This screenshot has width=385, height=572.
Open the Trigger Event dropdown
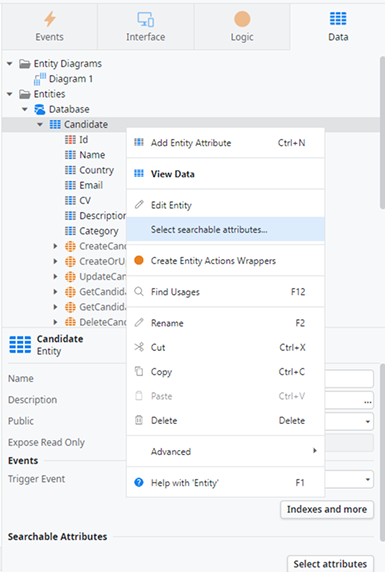(x=367, y=479)
